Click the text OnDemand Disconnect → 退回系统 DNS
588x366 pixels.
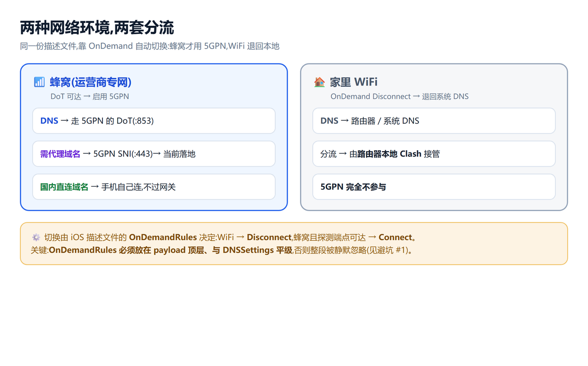[x=400, y=96]
